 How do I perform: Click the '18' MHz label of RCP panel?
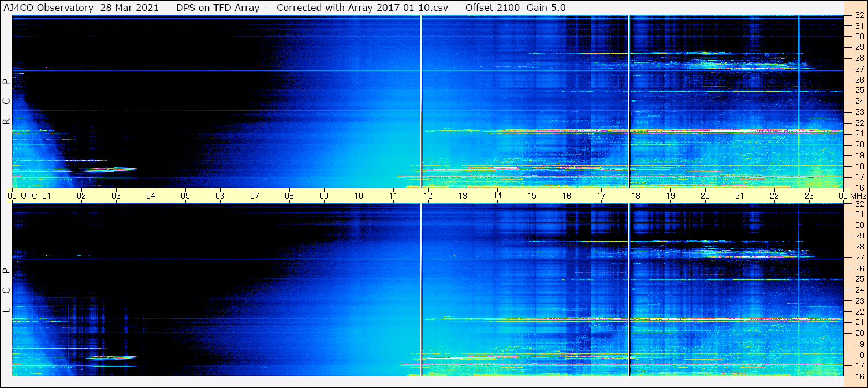[859, 166]
